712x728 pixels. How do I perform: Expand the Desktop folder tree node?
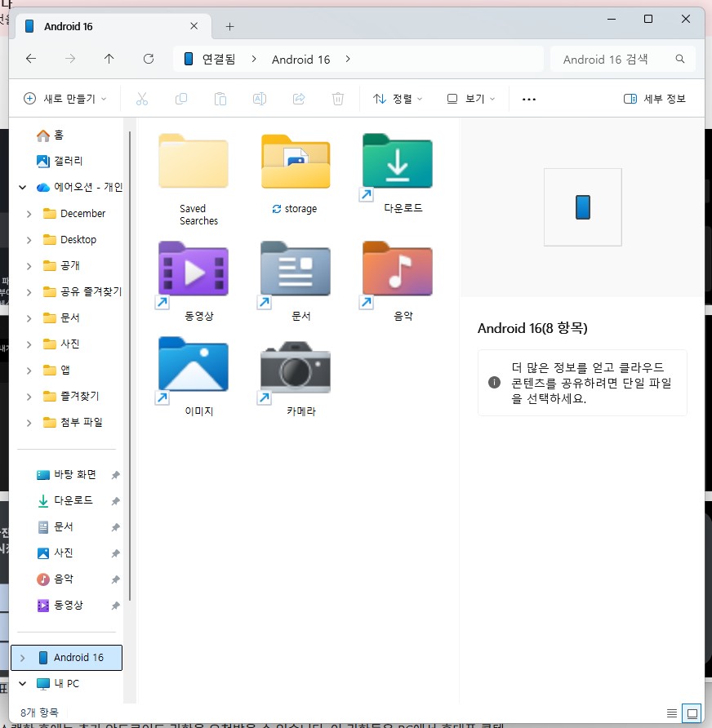pos(29,240)
